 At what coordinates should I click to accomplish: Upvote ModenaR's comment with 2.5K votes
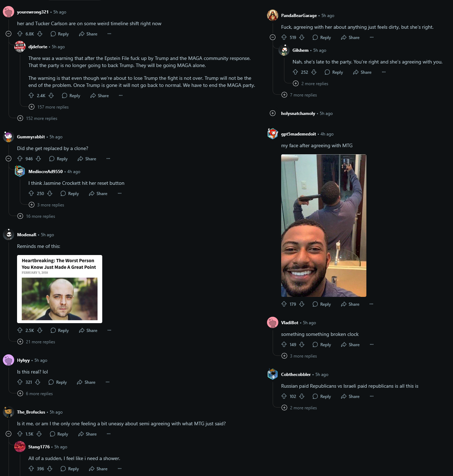pos(20,331)
